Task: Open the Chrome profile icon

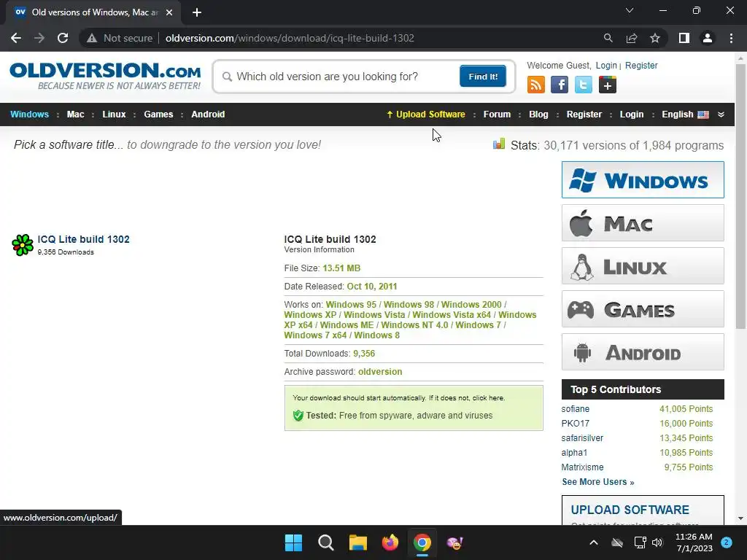Action: pos(708,38)
